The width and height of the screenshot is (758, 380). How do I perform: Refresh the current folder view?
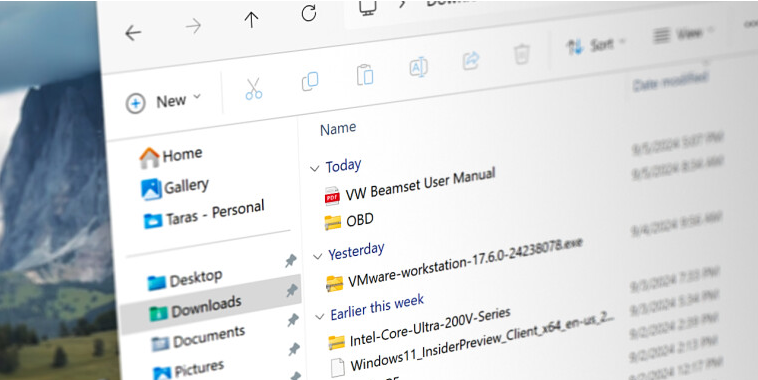pyautogui.click(x=309, y=13)
